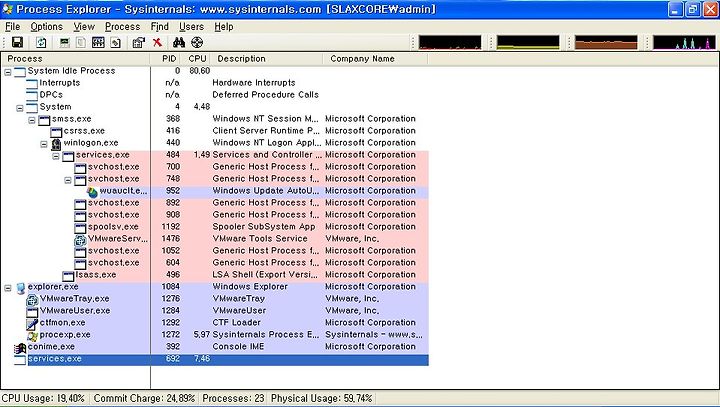The image size is (720, 407).
Task: Click the physical memory mini graph
Action: click(606, 42)
